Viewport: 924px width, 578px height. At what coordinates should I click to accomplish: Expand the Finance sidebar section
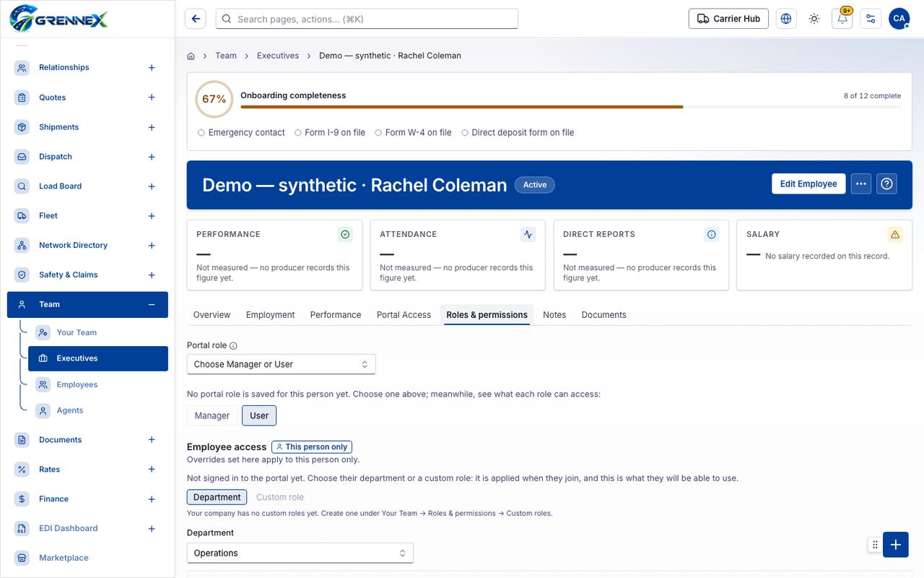click(152, 499)
